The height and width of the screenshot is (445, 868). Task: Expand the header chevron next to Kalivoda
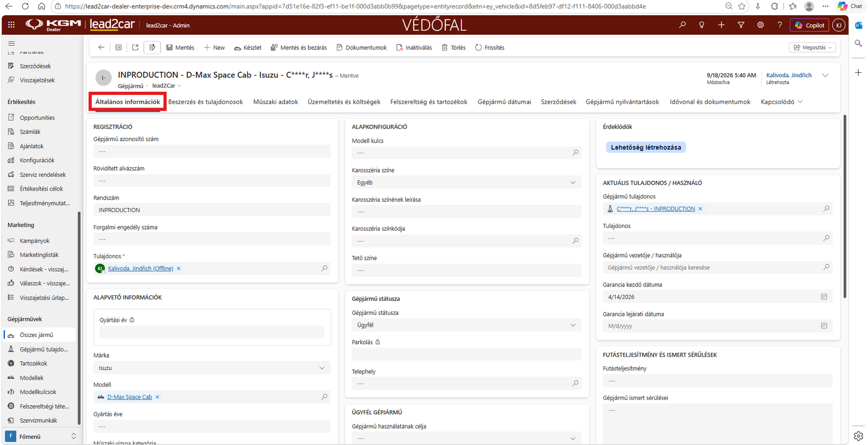825,75
